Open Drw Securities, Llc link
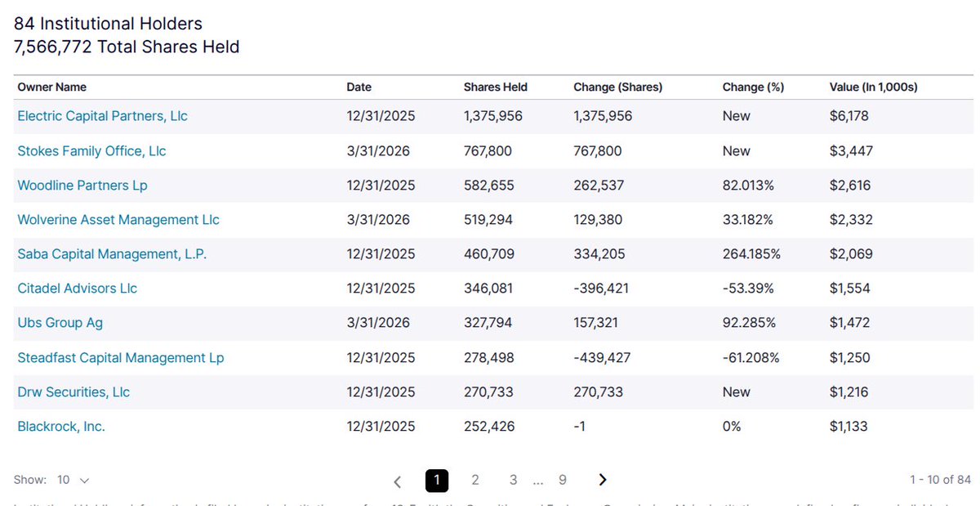The width and height of the screenshot is (980, 506). (73, 392)
